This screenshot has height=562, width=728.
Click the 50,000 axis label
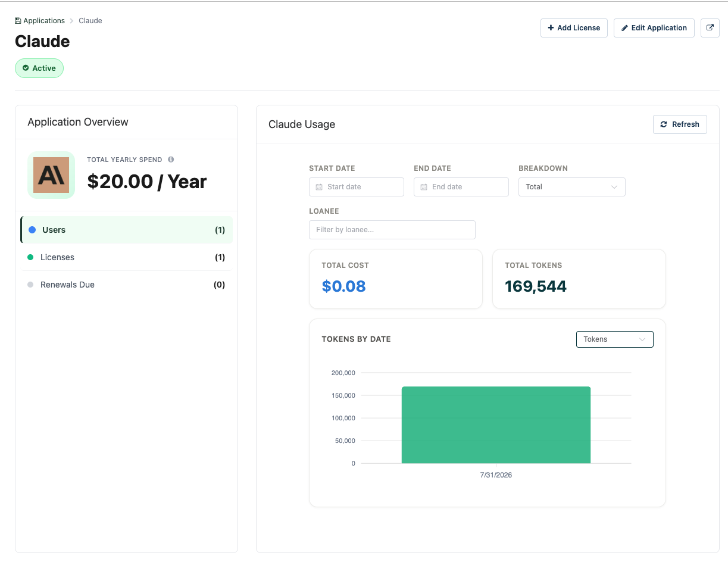(x=345, y=441)
